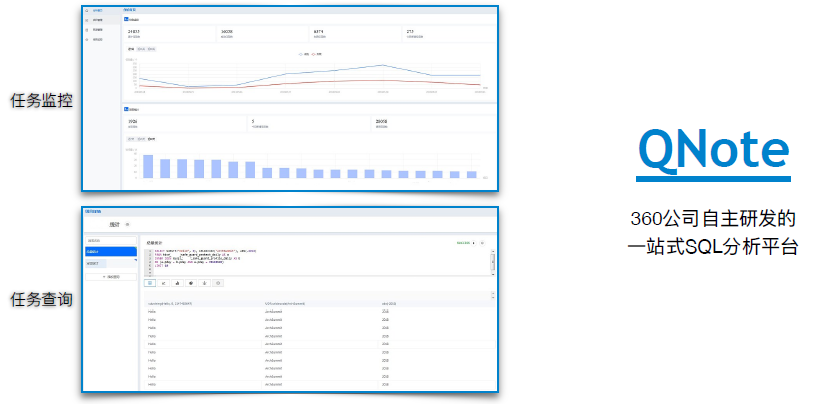Click the add query button in sidebar
This screenshot has width=838, height=404.
(111, 277)
